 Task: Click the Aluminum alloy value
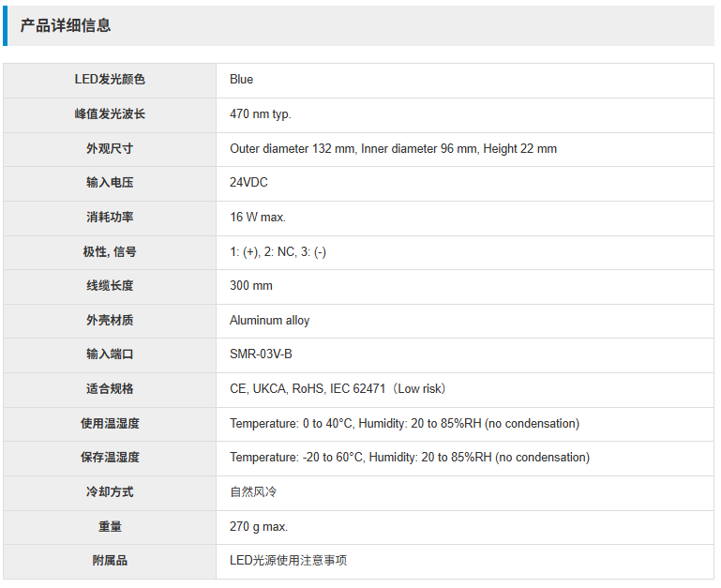coord(269,320)
